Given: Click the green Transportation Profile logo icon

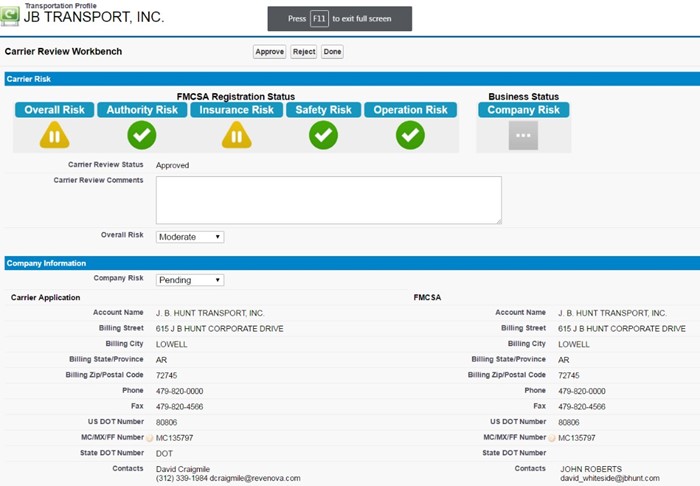Looking at the screenshot, I should 9,15.
